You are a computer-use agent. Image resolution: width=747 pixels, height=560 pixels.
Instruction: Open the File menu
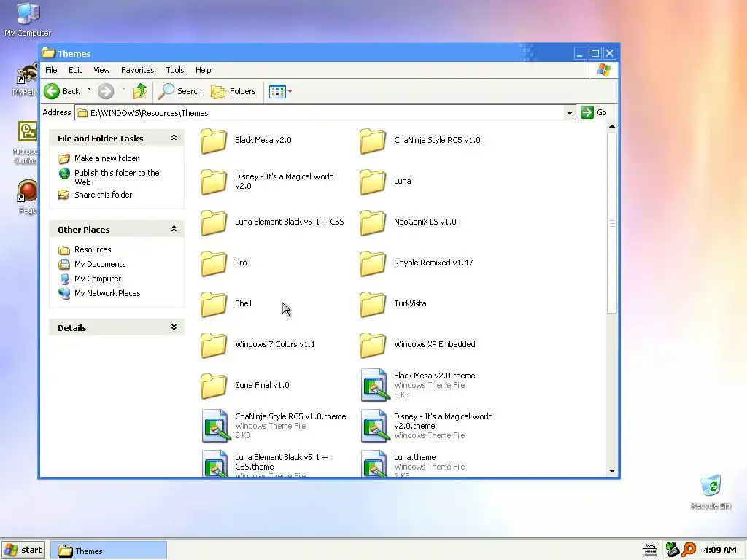click(51, 70)
